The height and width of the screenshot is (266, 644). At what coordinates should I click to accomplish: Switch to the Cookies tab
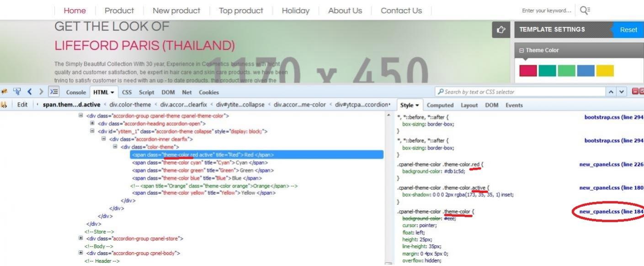coord(209,92)
